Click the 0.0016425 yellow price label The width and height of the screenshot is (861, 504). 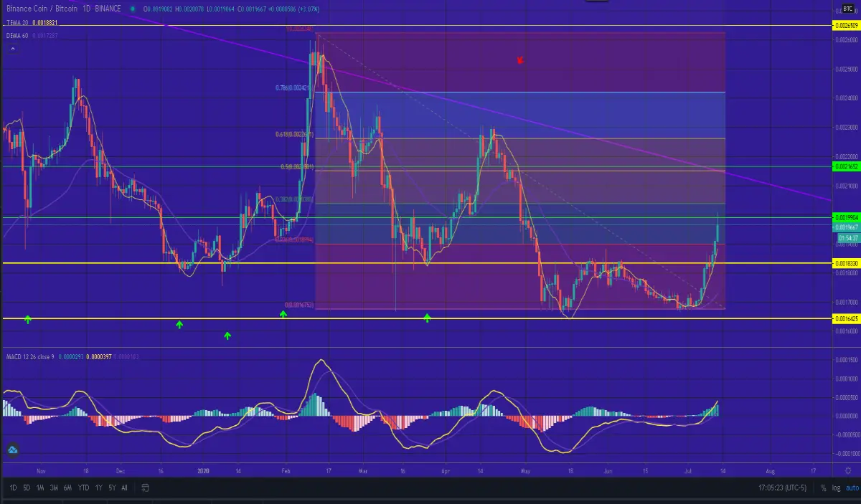[845, 318]
